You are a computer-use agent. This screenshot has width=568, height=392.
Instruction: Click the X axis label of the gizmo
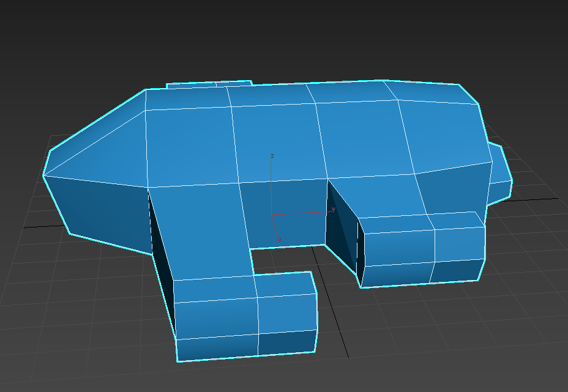coord(279,239)
